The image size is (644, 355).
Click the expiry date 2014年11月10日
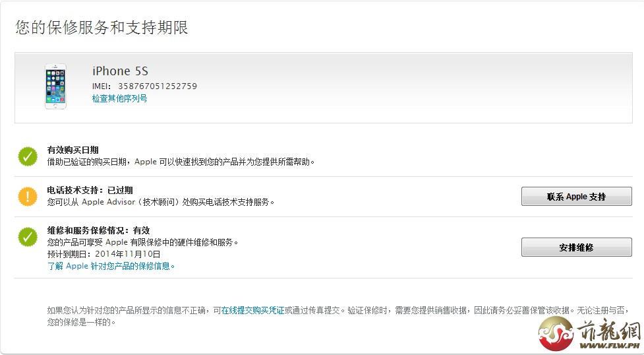click(x=128, y=254)
